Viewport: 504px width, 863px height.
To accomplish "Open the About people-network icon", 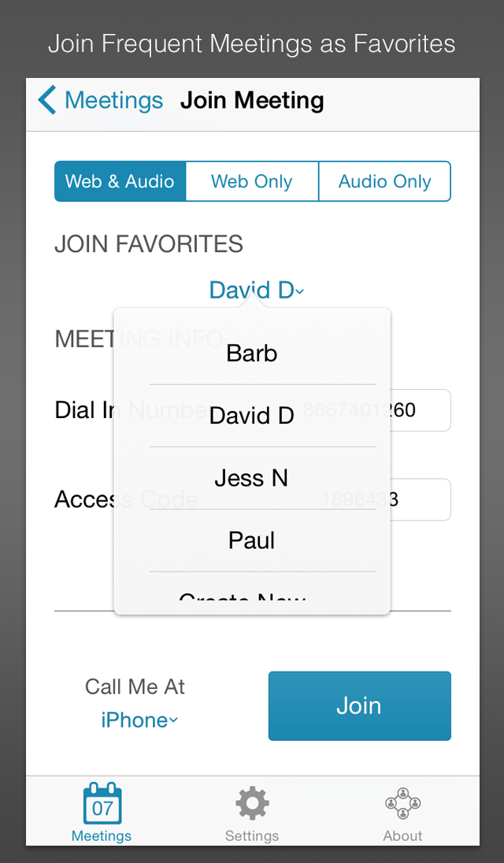I will (402, 803).
